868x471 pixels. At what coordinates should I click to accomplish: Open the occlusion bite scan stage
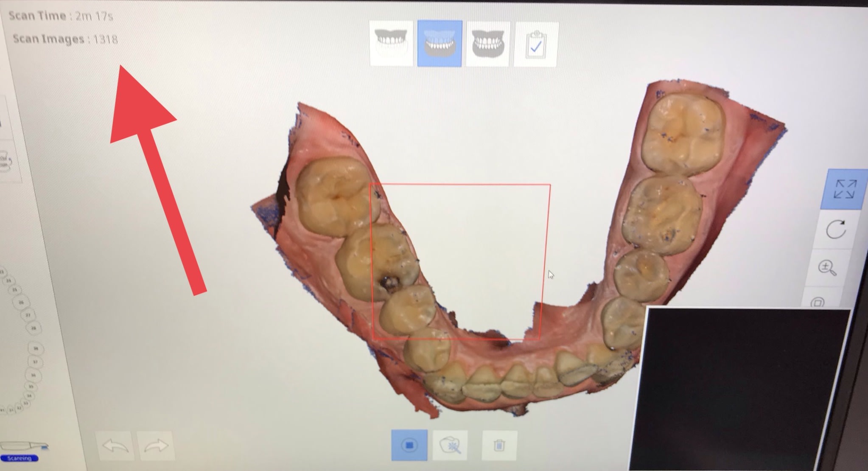(x=488, y=44)
